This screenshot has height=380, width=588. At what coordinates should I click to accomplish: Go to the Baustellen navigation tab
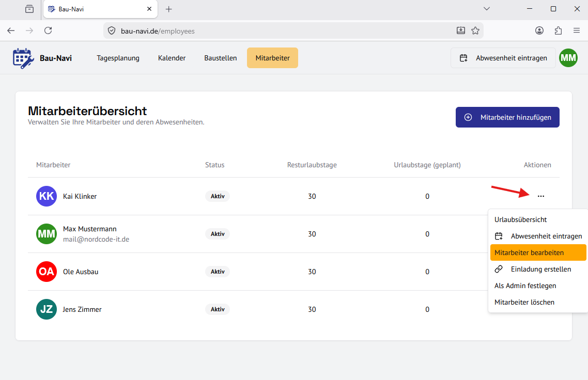pyautogui.click(x=221, y=58)
